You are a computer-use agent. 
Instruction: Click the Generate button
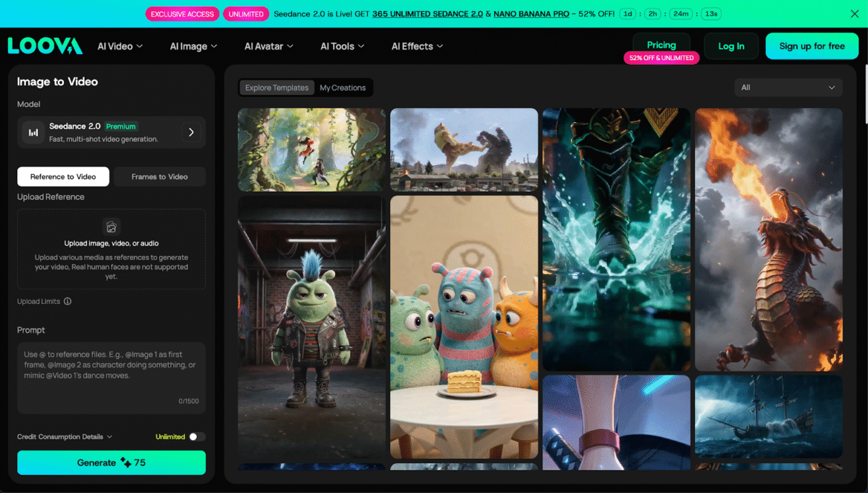tap(112, 462)
